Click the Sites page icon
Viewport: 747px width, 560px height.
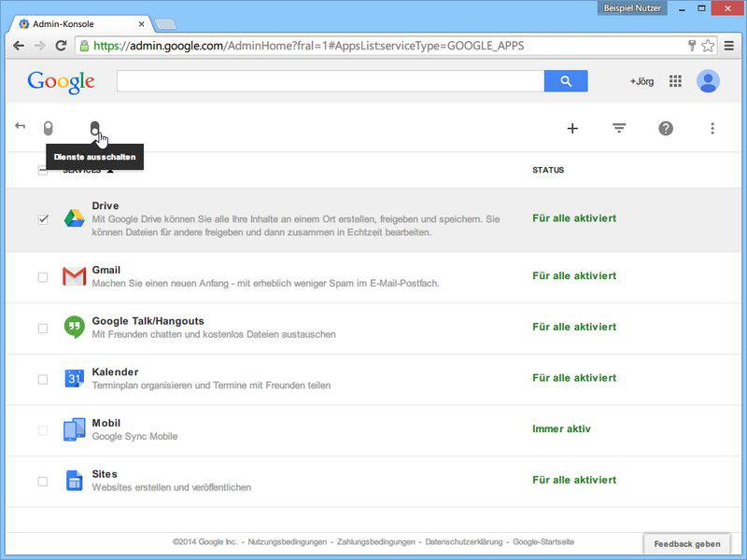tap(75, 481)
